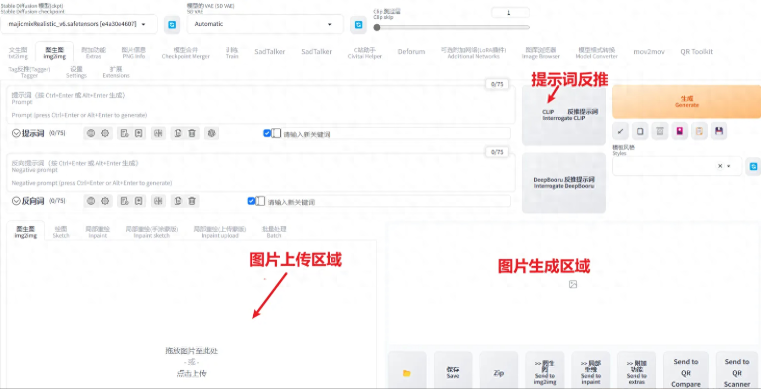Click the Interrogate CLIP button
Image resolution: width=761 pixels, height=389 pixels.
(x=564, y=115)
